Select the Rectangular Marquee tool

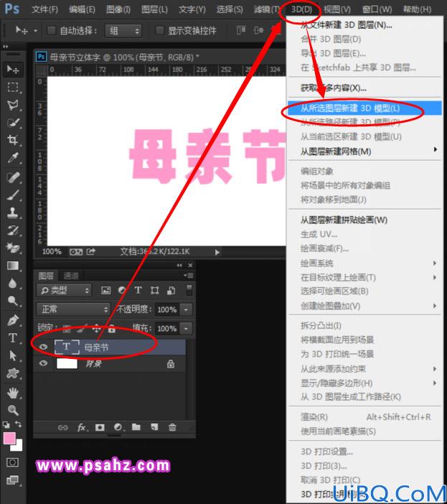point(13,87)
